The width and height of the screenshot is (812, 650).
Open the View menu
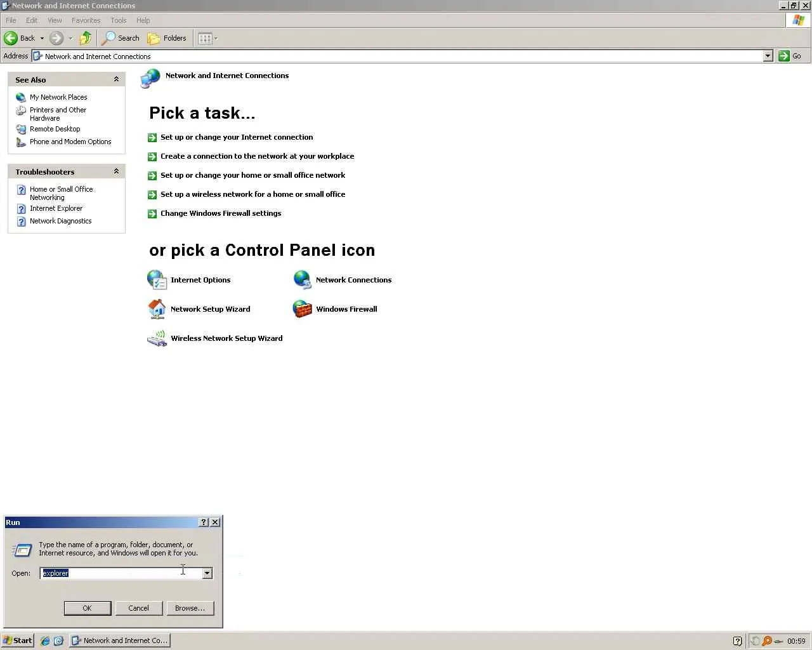(x=55, y=20)
